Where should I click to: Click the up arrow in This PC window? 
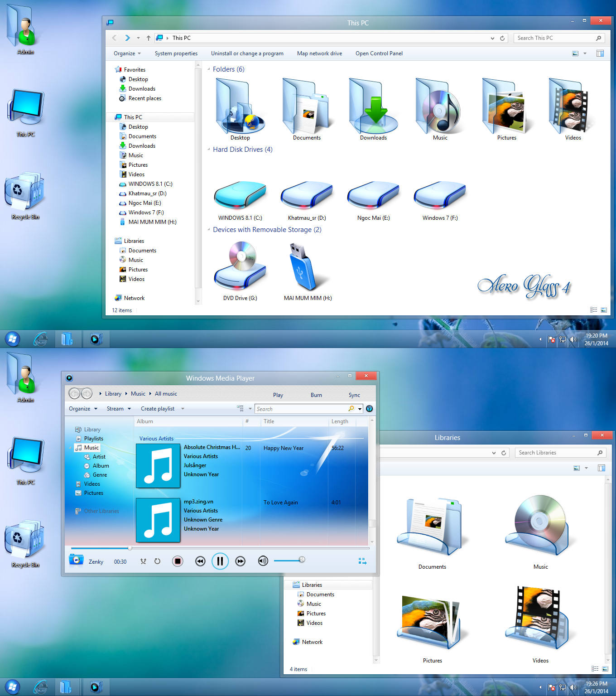[x=149, y=38]
